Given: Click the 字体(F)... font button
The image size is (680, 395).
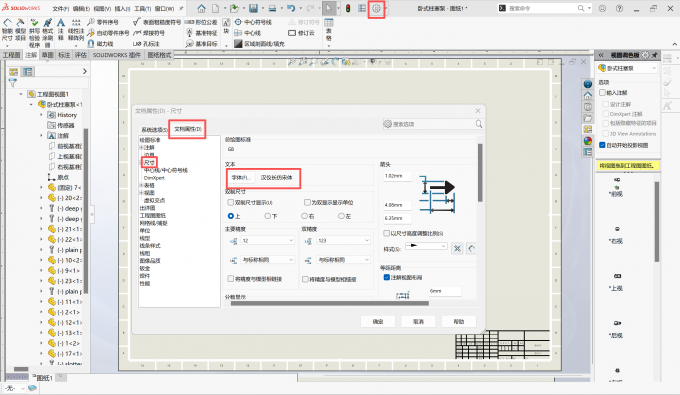Looking at the screenshot, I should [241, 177].
